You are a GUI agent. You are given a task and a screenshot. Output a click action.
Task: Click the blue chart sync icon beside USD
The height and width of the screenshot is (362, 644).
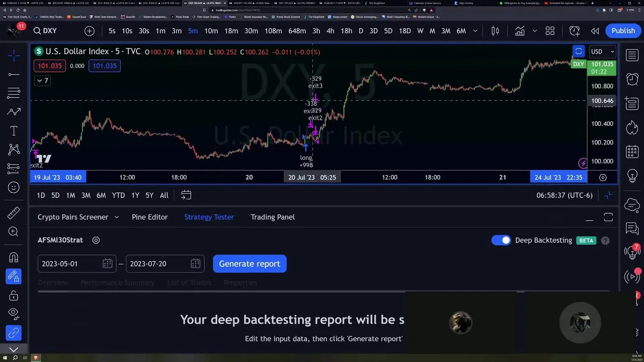click(x=579, y=51)
